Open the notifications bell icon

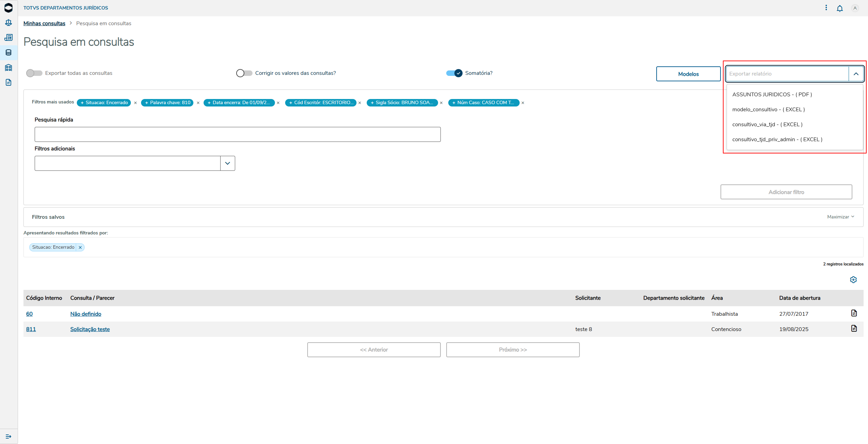(x=839, y=8)
